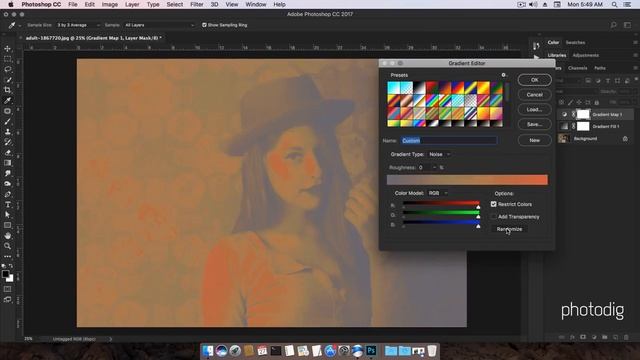
Task: Click the New gradient button
Action: 535,140
